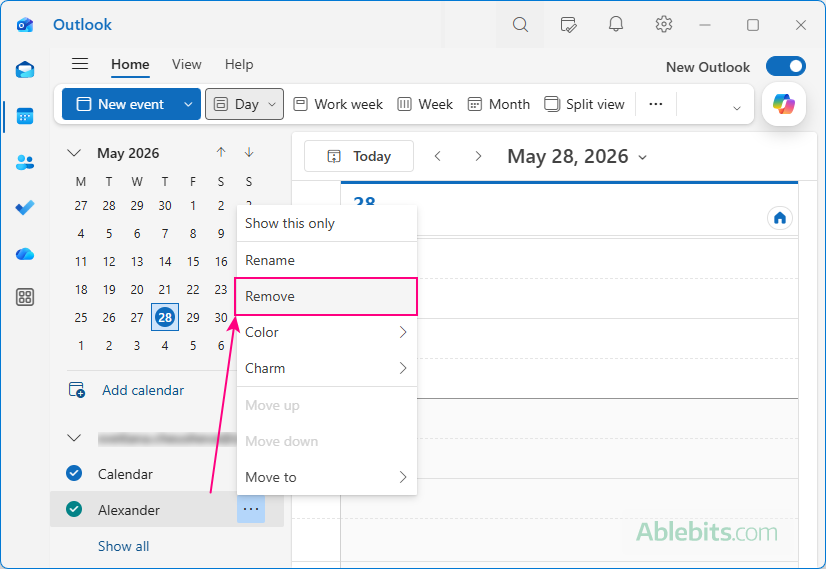Screen dimensions: 826x569
Task: Choose Rename in the context menu
Action: tap(327, 260)
